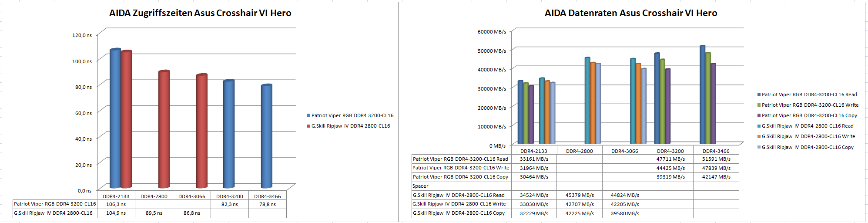The width and height of the screenshot is (868, 223).
Task: Select legend entry 'G.Skill Ripjaw IV DDR4-2800-CL16 Read'
Action: (x=808, y=126)
